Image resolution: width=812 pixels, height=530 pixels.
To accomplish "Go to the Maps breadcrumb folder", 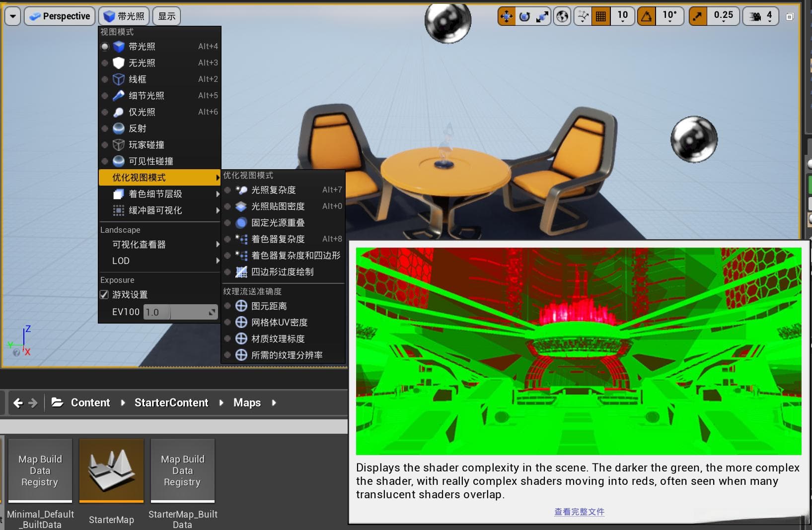I will [247, 402].
